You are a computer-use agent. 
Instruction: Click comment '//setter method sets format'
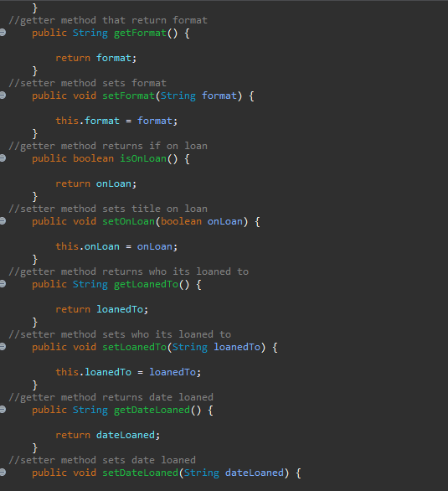click(88, 83)
